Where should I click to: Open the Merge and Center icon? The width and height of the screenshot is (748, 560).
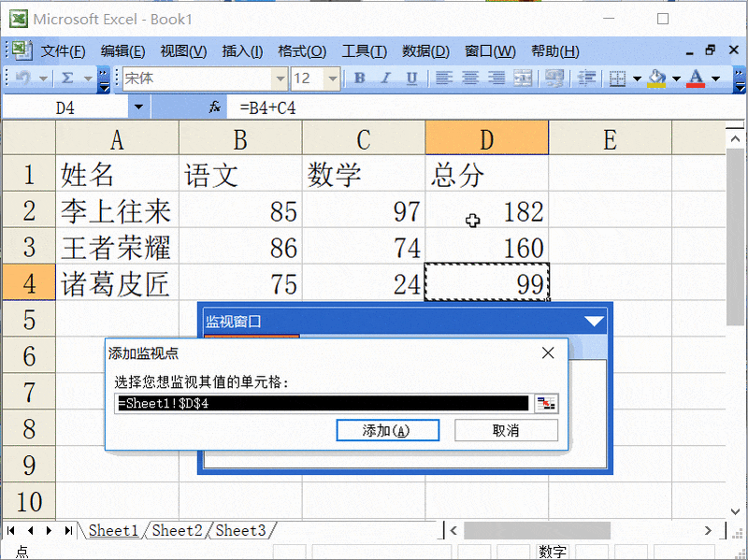pyautogui.click(x=522, y=79)
